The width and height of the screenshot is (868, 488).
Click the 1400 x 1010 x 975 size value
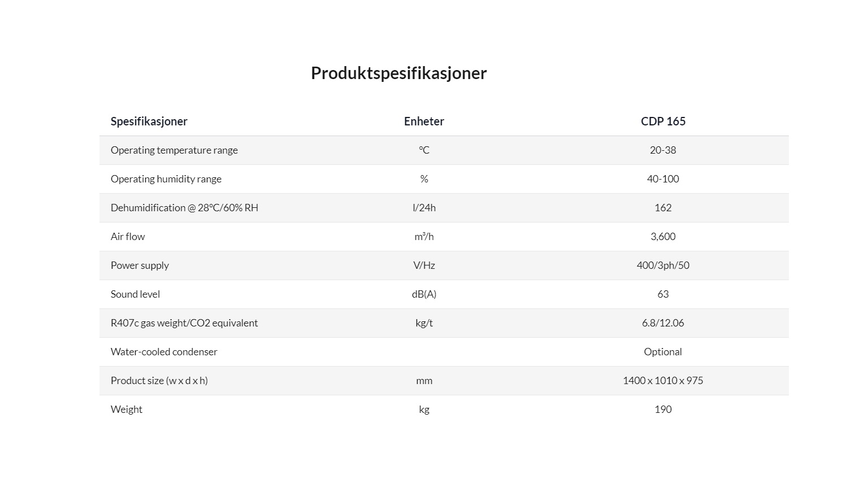point(663,381)
